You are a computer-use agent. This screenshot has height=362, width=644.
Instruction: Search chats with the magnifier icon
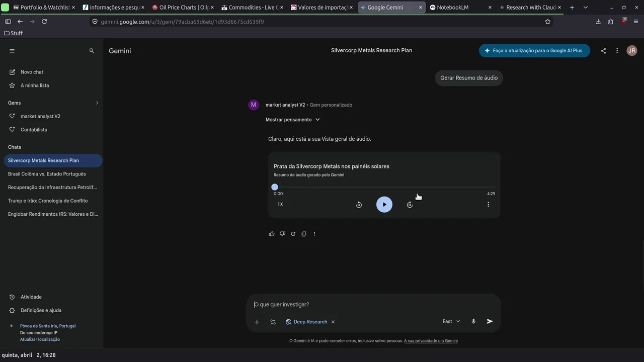pyautogui.click(x=92, y=51)
